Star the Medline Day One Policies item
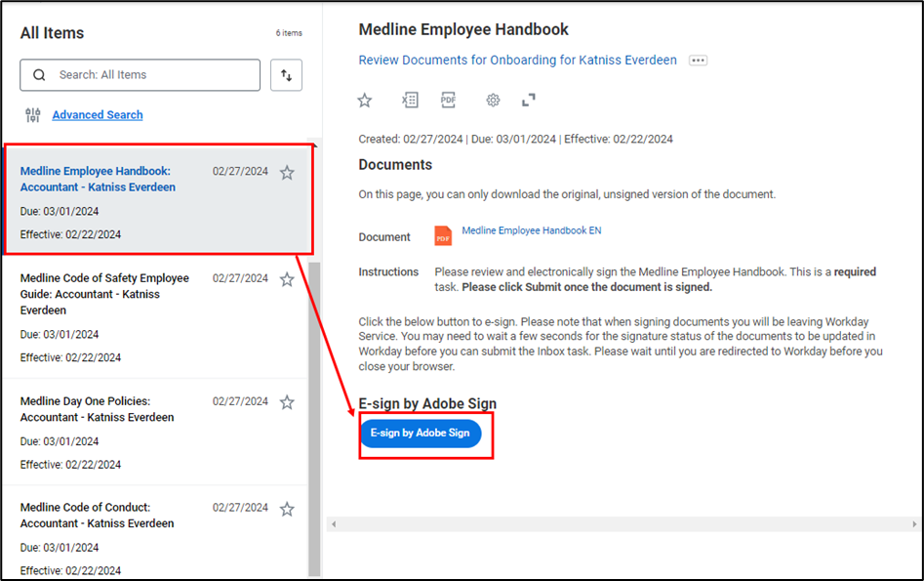The image size is (924, 581). tap(287, 402)
